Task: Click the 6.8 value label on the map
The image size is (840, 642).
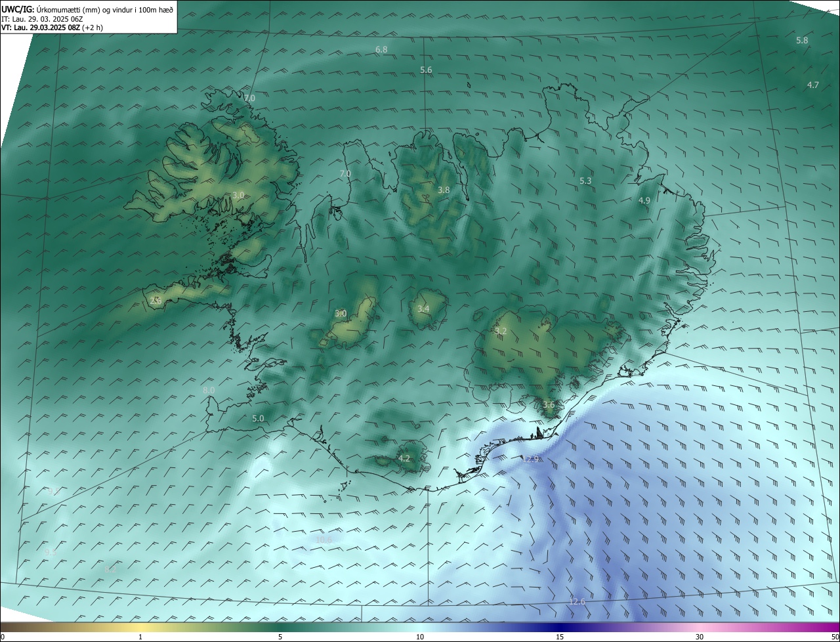Action: pos(381,49)
